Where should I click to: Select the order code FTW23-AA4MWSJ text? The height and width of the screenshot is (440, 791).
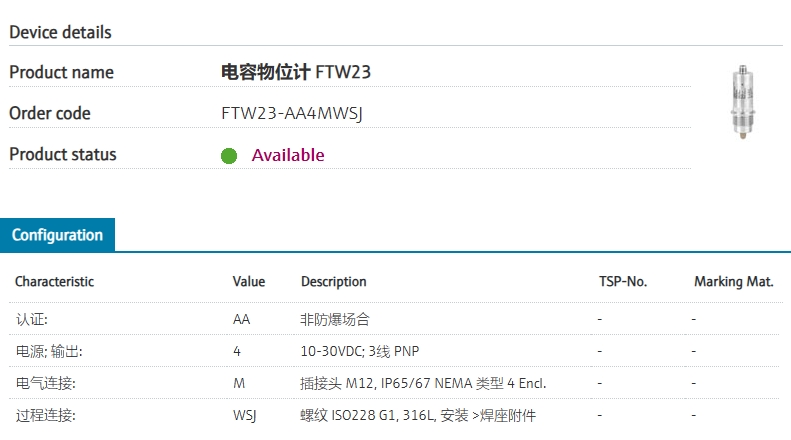[292, 114]
